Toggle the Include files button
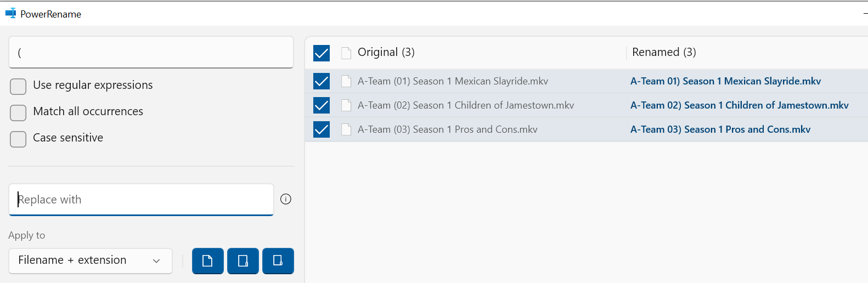The image size is (868, 283). (207, 261)
